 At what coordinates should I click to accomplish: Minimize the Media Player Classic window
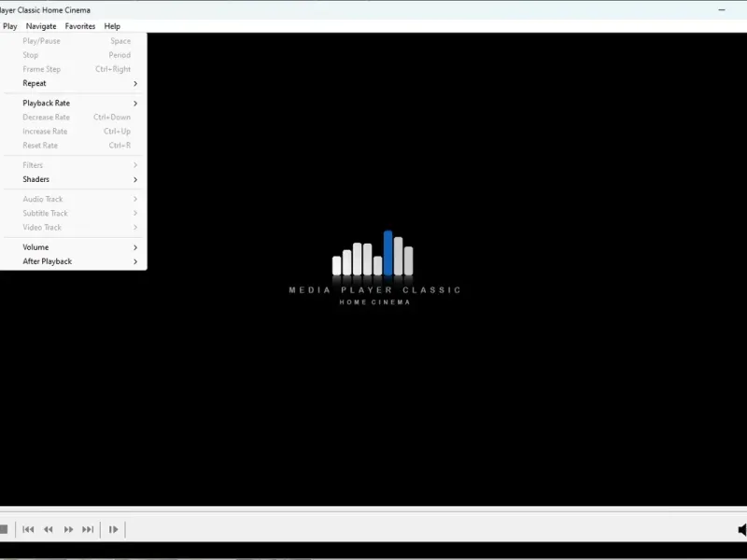click(x=722, y=9)
